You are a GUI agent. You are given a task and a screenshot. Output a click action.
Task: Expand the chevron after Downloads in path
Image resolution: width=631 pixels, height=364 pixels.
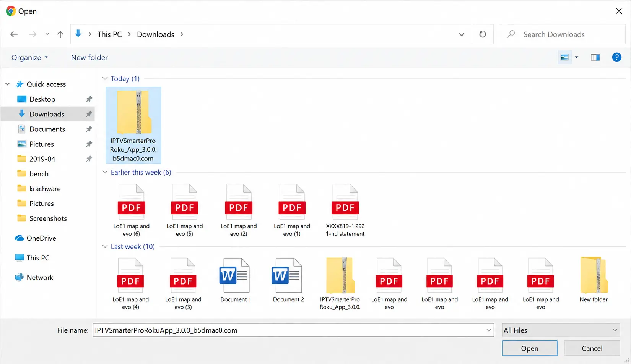pos(182,34)
